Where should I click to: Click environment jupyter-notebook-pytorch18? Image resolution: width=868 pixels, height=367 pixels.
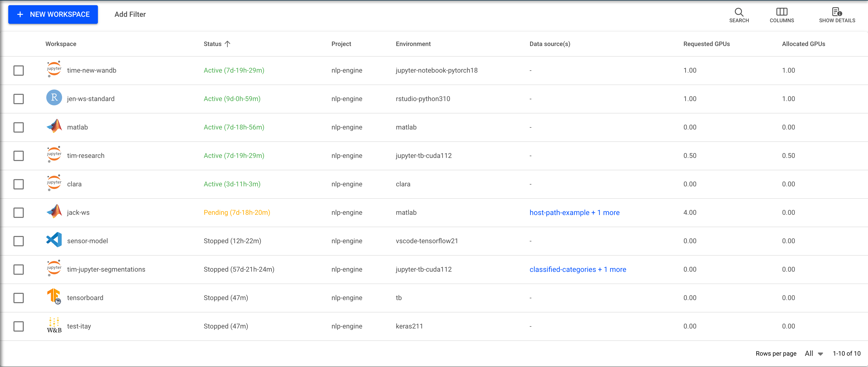pos(436,71)
